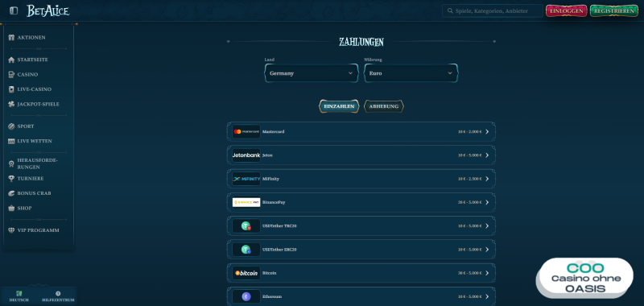Collapse the sidebar with the panel icon

coord(14,10)
